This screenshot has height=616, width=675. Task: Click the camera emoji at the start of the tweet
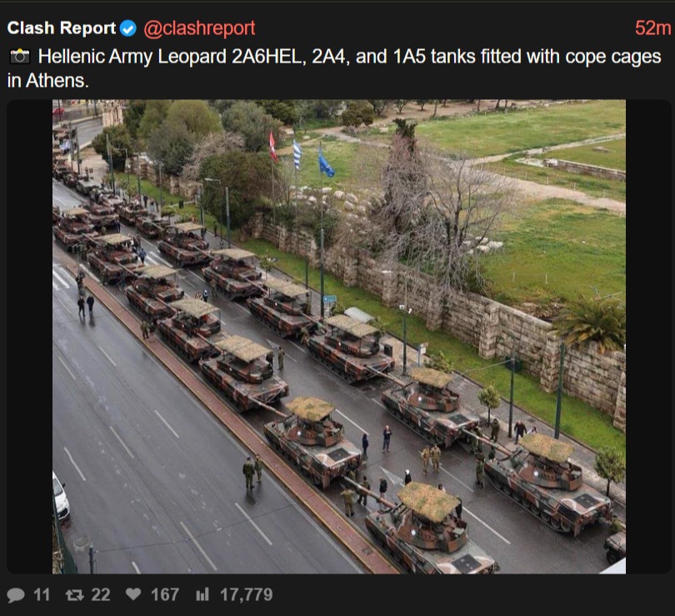(x=20, y=57)
